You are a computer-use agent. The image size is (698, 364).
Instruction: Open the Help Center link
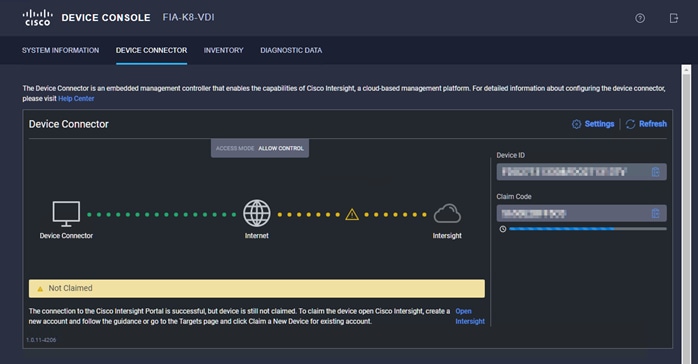point(76,98)
